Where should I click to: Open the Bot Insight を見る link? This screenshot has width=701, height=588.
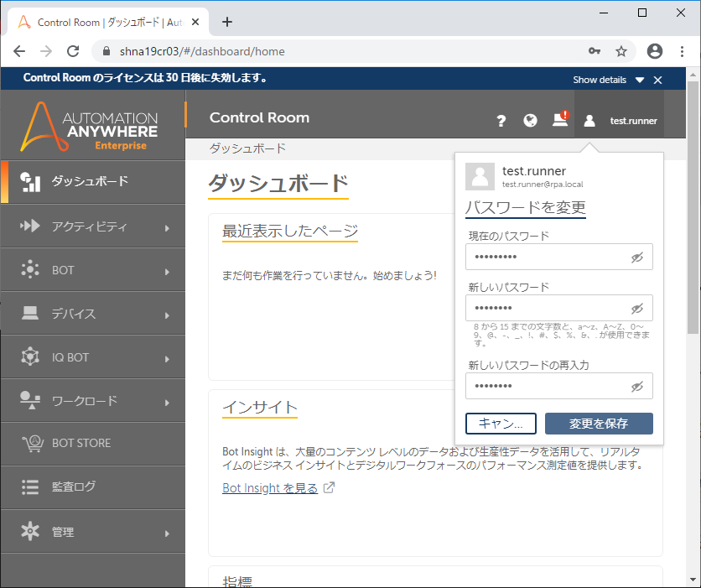tap(269, 488)
